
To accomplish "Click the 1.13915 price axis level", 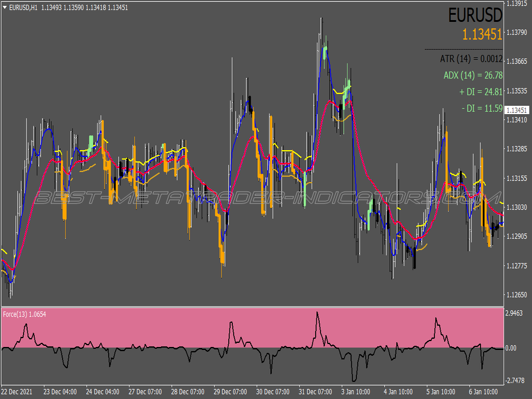I will point(517,4).
